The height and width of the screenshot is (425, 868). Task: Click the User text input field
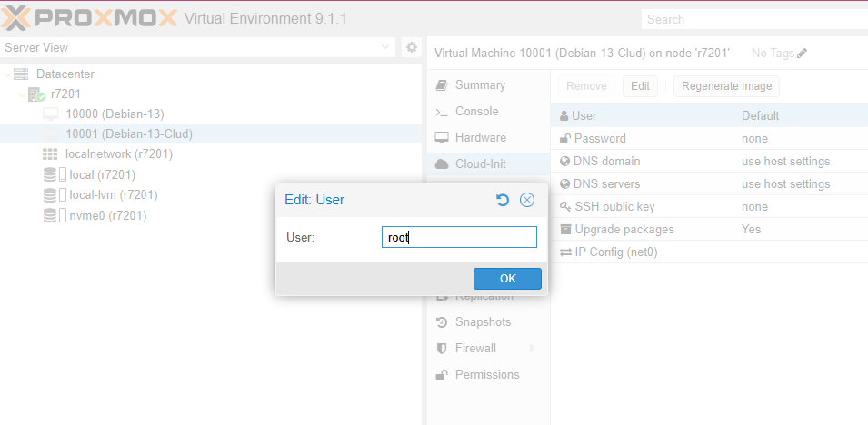[x=459, y=238]
